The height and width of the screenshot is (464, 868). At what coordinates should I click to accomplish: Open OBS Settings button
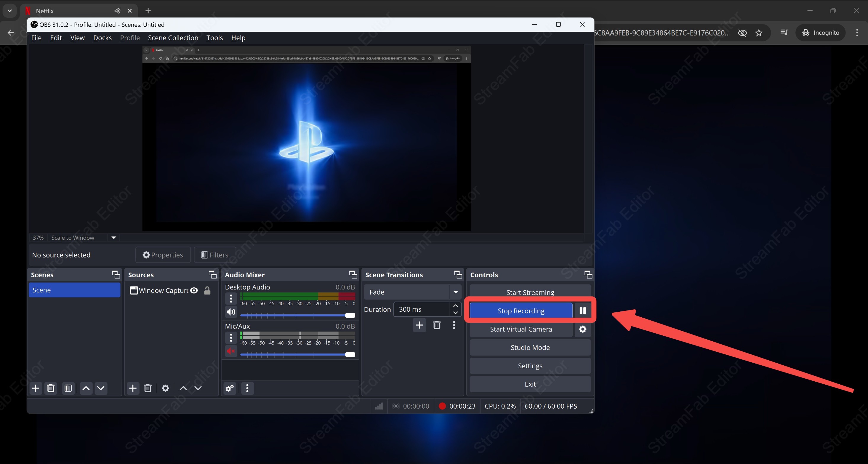pyautogui.click(x=530, y=366)
